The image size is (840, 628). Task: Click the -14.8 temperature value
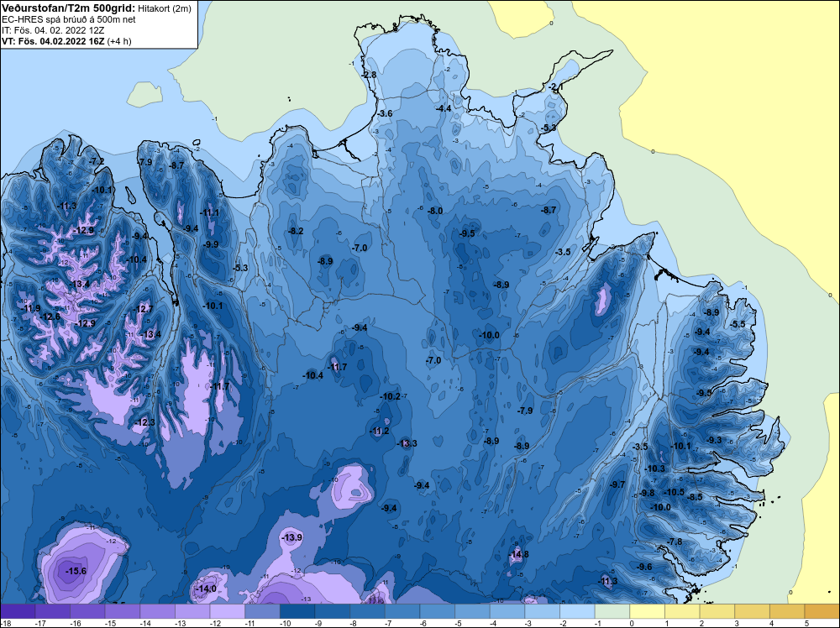[518, 554]
